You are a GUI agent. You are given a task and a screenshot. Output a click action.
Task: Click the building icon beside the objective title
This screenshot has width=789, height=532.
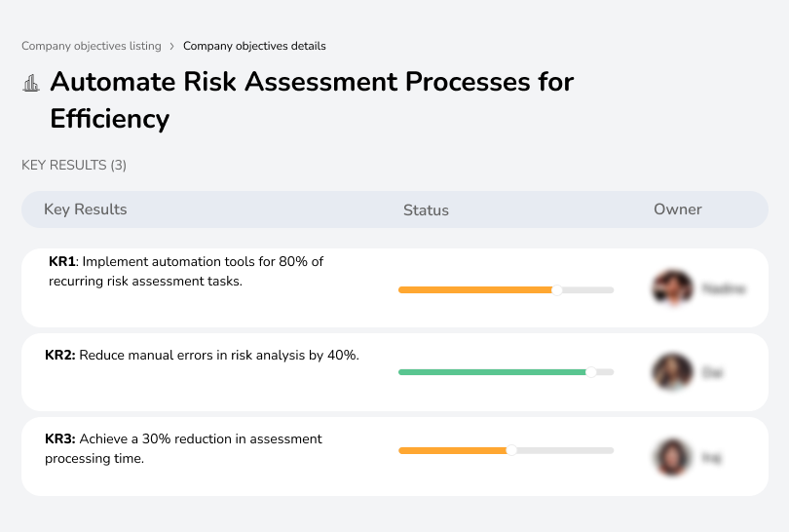tap(31, 83)
